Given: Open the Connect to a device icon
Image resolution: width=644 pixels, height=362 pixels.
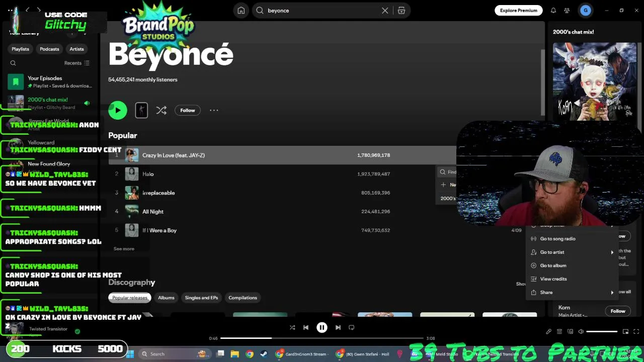Looking at the screenshot, I should [x=570, y=332].
